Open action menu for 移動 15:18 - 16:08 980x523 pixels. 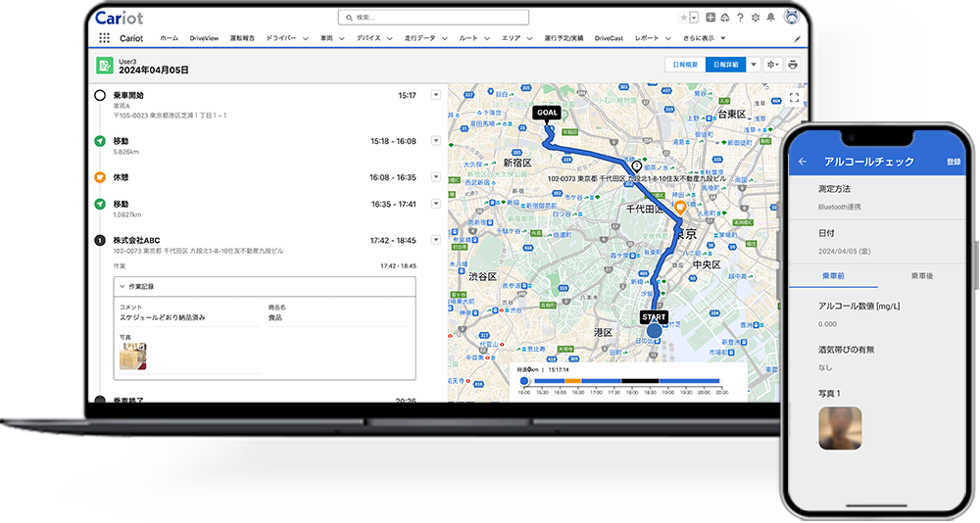pos(436,141)
